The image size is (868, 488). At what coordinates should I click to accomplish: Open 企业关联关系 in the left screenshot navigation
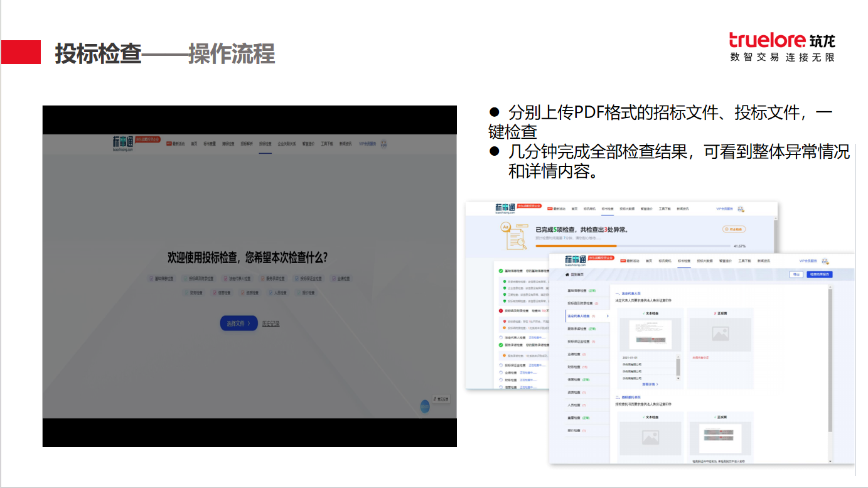tap(287, 144)
